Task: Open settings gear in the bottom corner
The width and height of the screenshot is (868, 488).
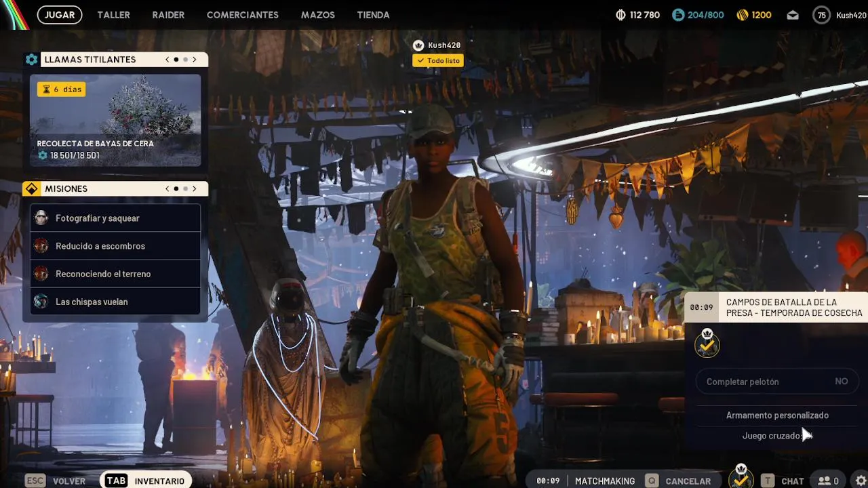Action: pyautogui.click(x=861, y=481)
